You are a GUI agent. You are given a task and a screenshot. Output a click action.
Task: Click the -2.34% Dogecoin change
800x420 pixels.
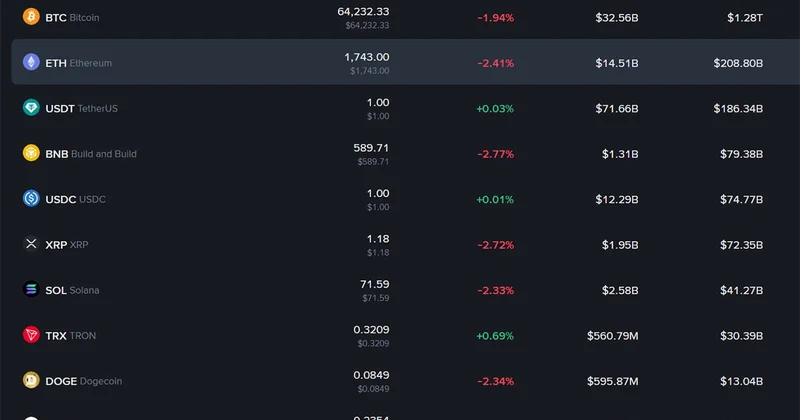(495, 381)
